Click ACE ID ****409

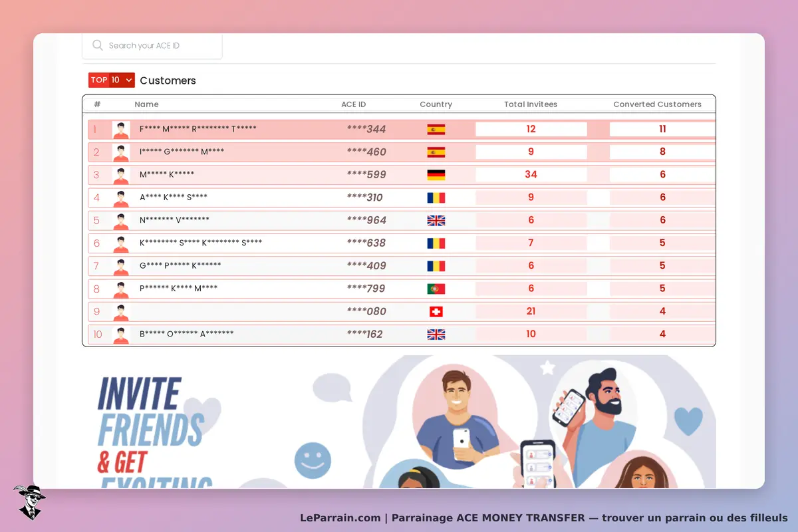[366, 266]
